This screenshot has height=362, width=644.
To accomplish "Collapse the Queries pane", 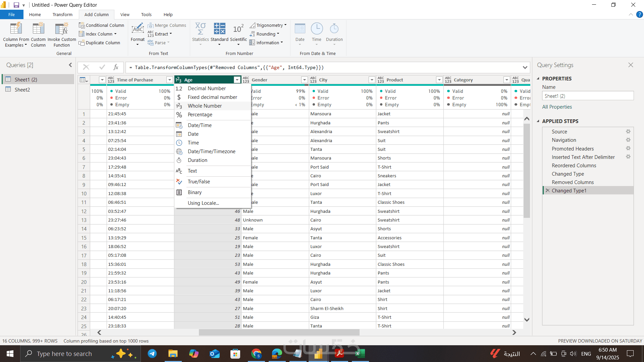I will [x=70, y=65].
